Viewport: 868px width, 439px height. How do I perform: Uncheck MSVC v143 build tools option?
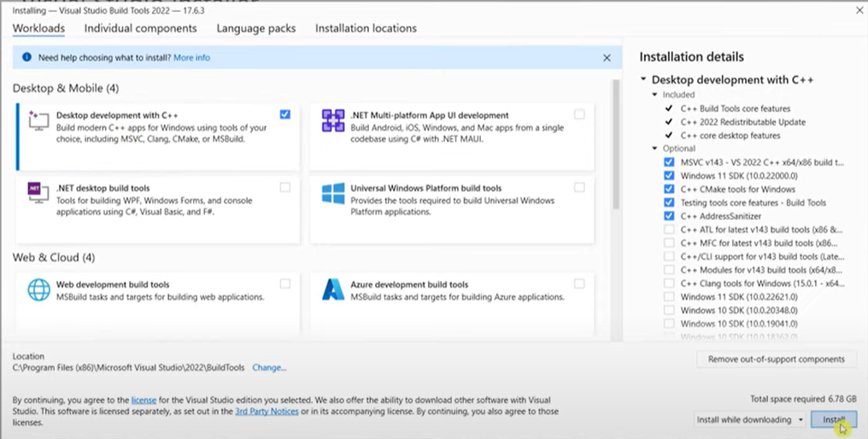click(x=669, y=162)
